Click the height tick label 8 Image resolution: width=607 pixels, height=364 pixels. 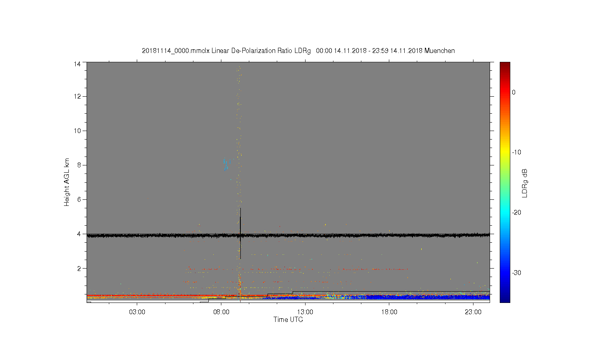(x=79, y=165)
